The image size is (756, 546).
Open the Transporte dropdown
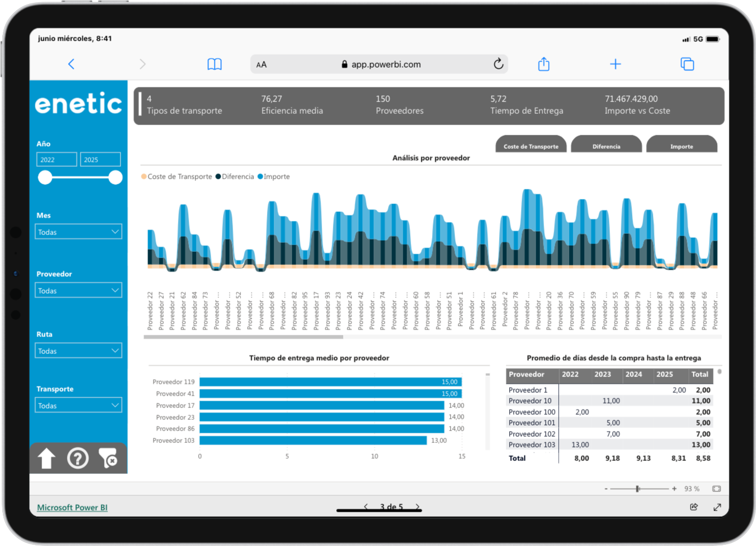(x=78, y=405)
